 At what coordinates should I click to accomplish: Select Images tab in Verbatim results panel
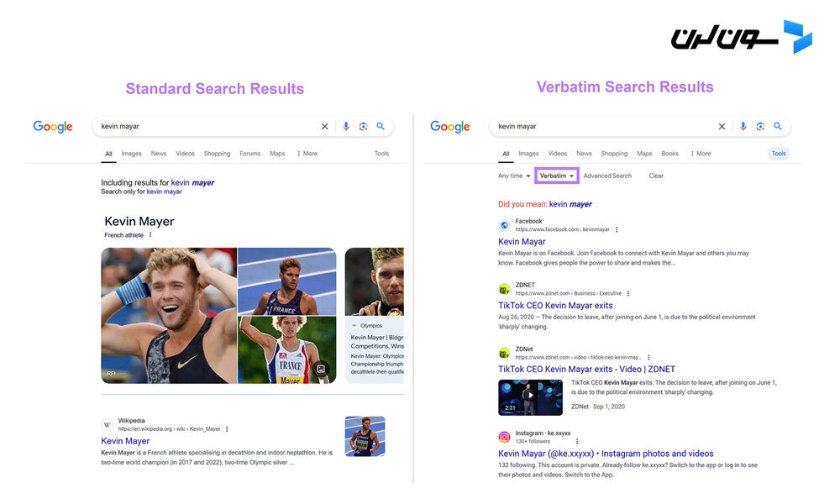528,154
